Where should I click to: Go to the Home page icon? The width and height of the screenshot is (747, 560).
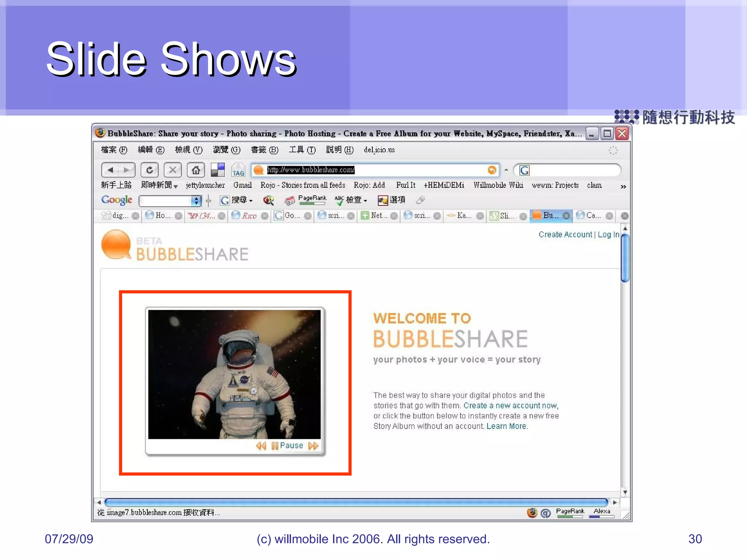196,170
